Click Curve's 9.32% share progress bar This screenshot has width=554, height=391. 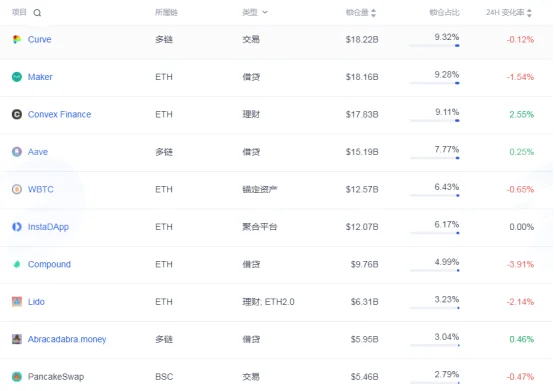coord(435,46)
